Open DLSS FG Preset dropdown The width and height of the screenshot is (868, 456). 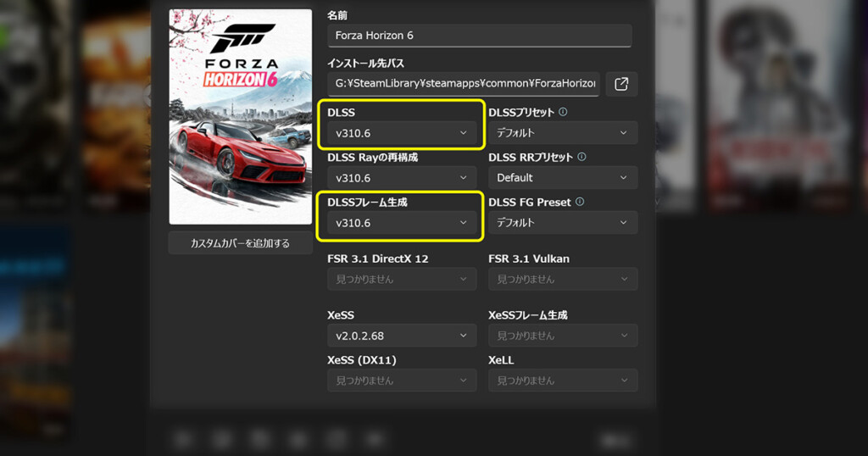coord(563,222)
